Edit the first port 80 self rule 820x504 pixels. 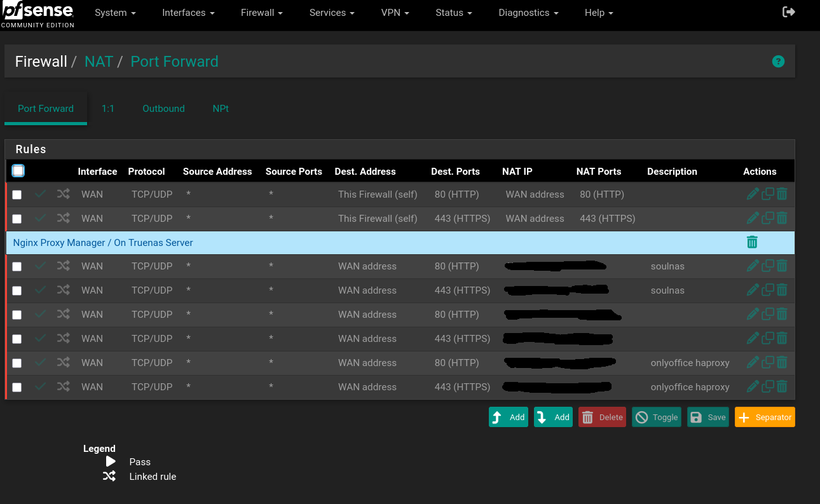(x=753, y=194)
